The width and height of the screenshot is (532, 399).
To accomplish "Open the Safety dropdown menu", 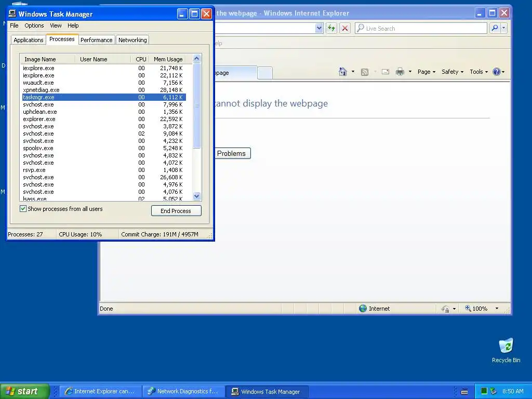I will [453, 72].
